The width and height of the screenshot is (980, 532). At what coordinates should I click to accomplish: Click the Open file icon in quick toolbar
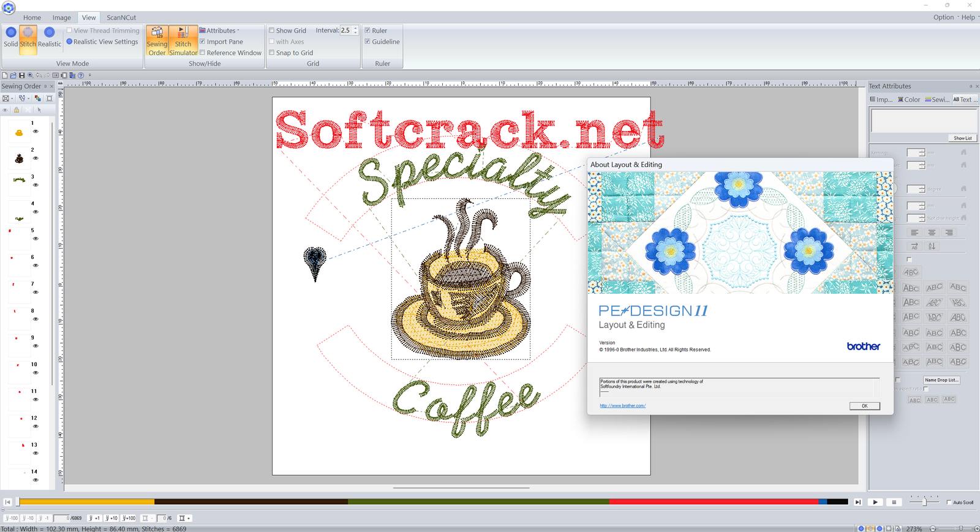(13, 75)
